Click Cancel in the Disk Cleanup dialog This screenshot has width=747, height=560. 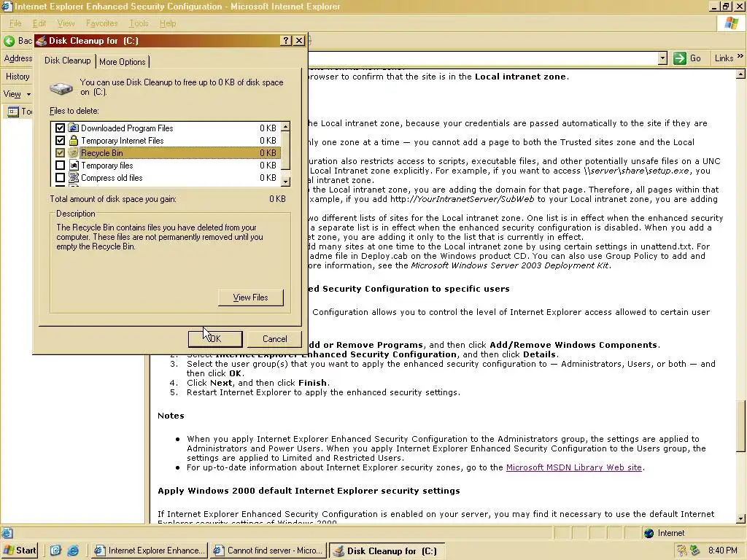point(275,339)
